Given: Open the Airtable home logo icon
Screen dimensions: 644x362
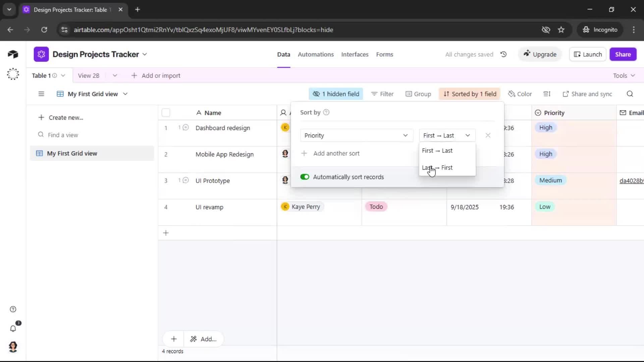Looking at the screenshot, I should tap(13, 54).
